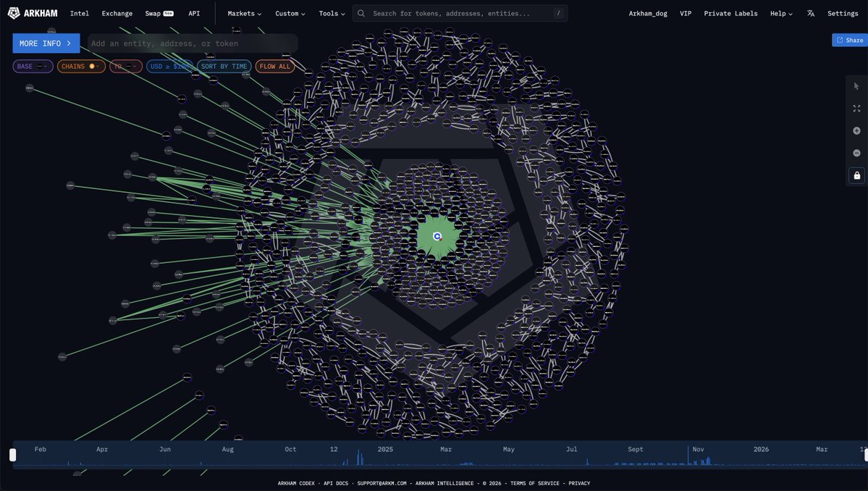Viewport: 868px width, 491px height.
Task: Expand the Tools dropdown menu
Action: 333,14
